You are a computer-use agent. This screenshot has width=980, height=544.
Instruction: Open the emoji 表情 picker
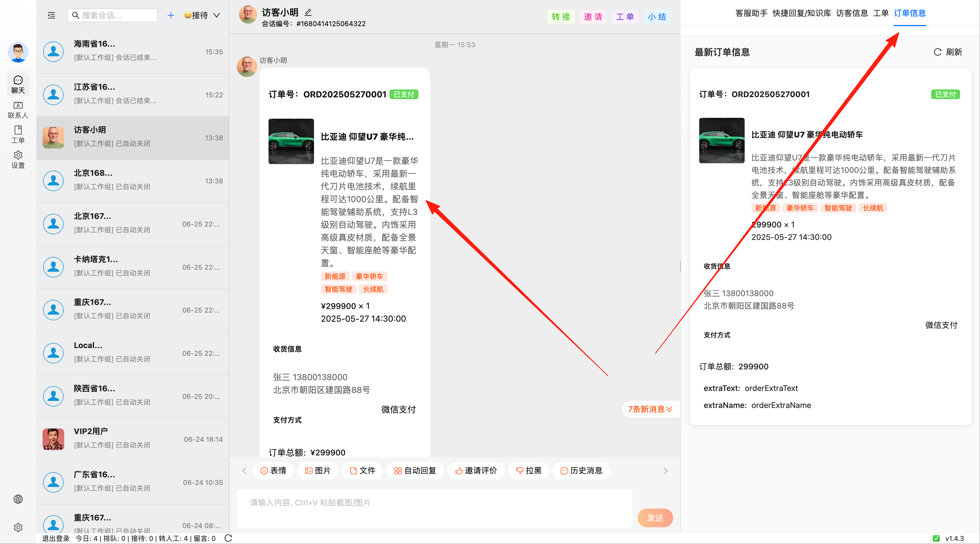(273, 470)
